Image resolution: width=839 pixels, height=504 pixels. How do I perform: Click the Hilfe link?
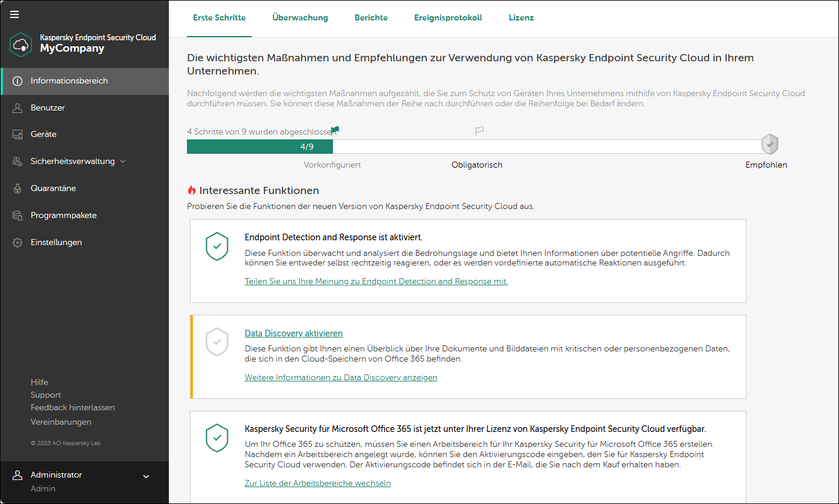point(40,382)
